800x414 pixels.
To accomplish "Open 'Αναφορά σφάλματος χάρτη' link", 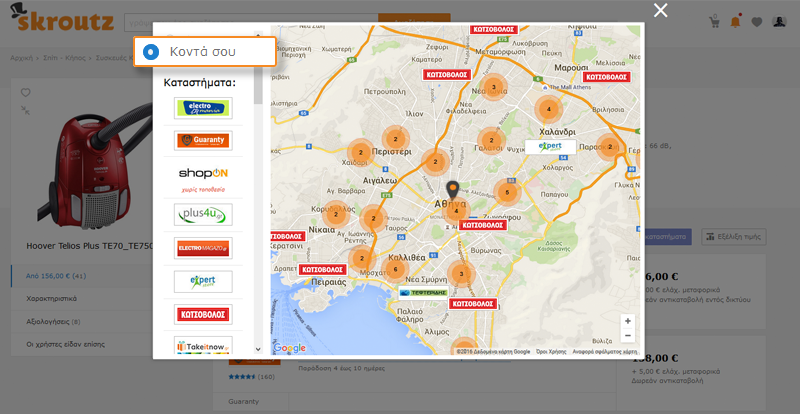I will [604, 352].
